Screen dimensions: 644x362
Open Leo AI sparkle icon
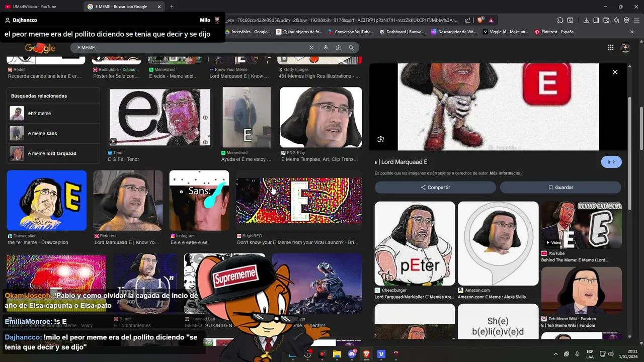click(x=616, y=20)
